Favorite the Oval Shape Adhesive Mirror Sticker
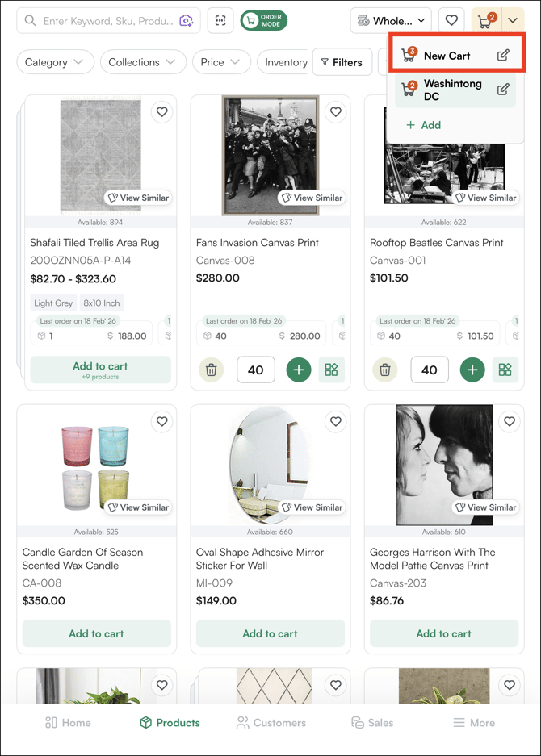 coord(336,421)
